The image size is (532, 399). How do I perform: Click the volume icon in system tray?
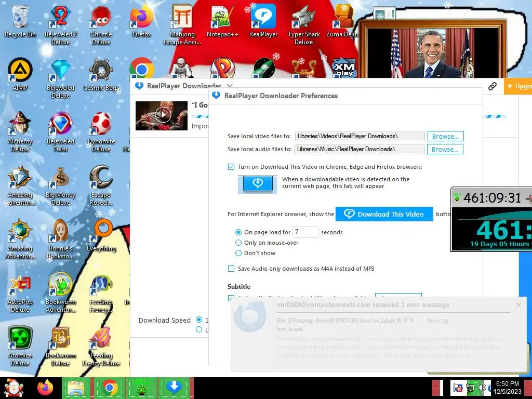point(482,388)
